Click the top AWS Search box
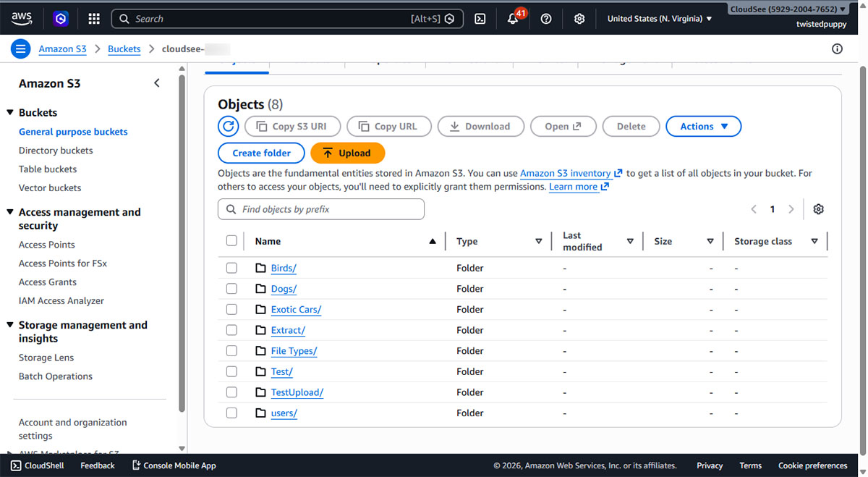This screenshot has height=477, width=868. coord(288,19)
